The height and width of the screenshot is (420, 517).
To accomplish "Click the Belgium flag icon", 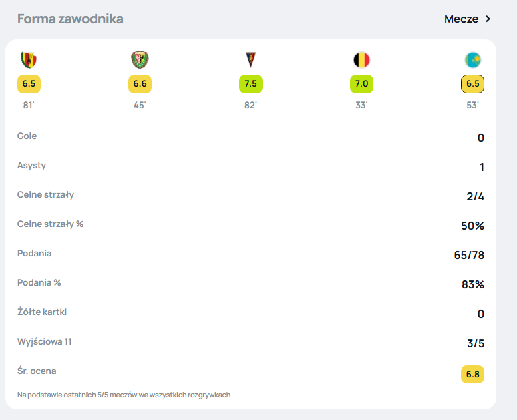I will click(361, 60).
